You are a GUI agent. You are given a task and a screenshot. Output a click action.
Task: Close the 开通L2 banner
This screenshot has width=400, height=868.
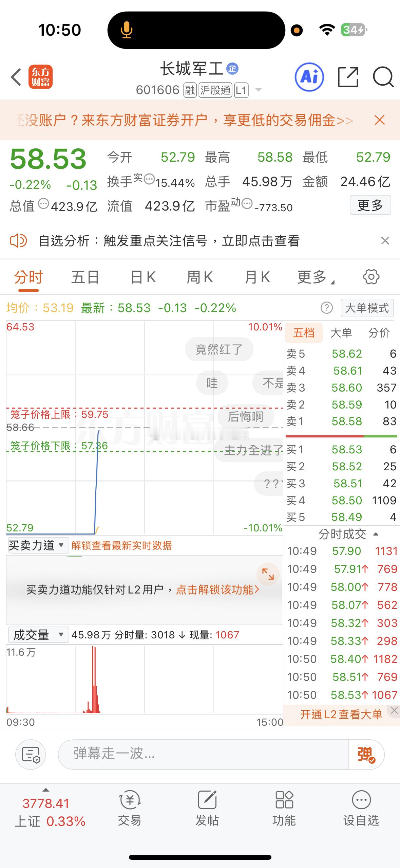click(x=394, y=710)
